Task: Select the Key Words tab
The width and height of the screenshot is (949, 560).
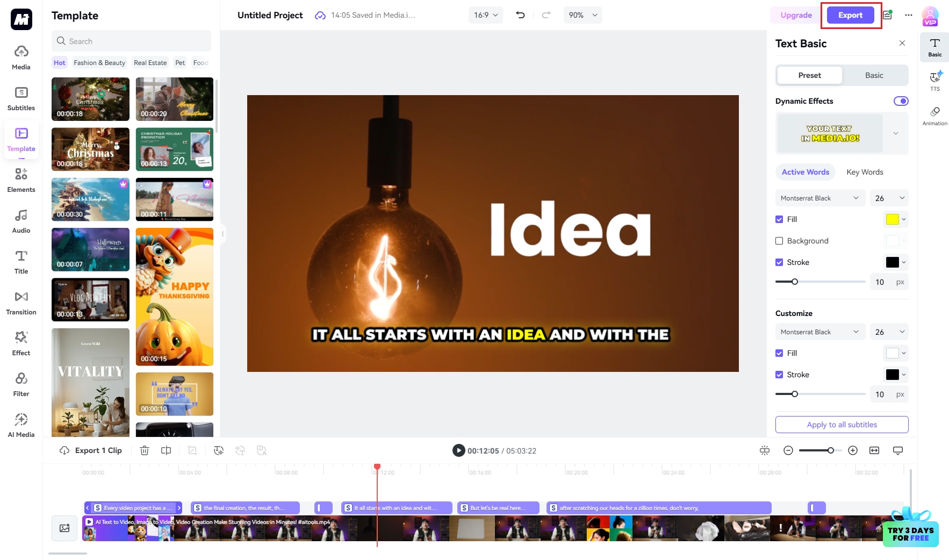Action: pos(865,172)
